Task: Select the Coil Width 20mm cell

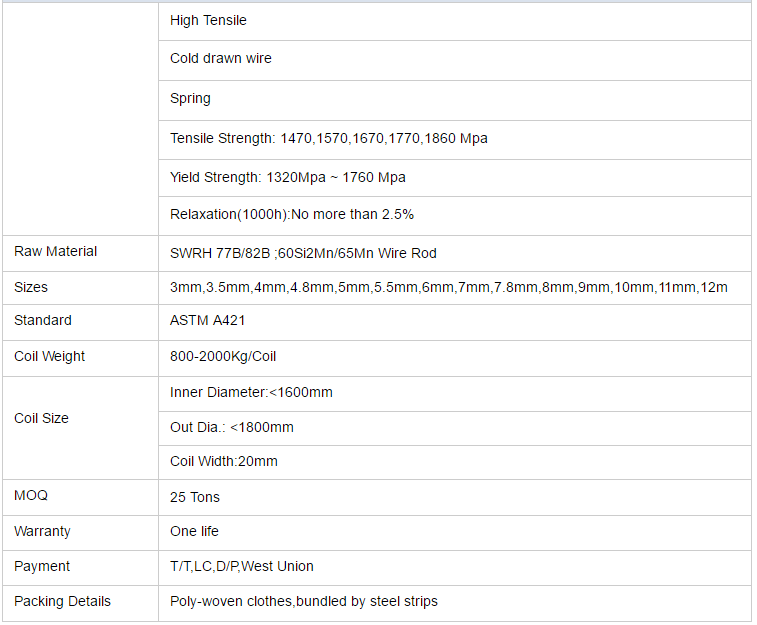Action: (x=224, y=462)
